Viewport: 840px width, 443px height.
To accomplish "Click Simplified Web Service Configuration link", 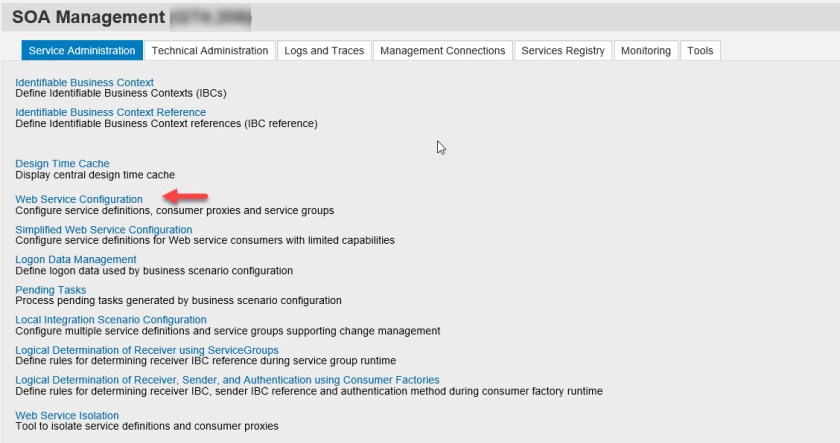I will click(104, 229).
